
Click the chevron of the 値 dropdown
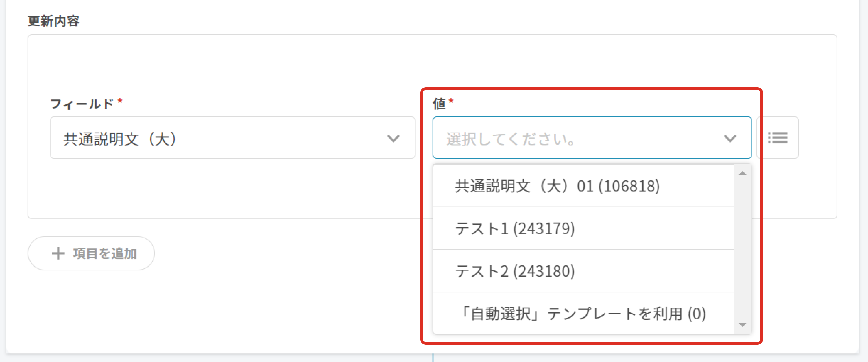coord(730,138)
